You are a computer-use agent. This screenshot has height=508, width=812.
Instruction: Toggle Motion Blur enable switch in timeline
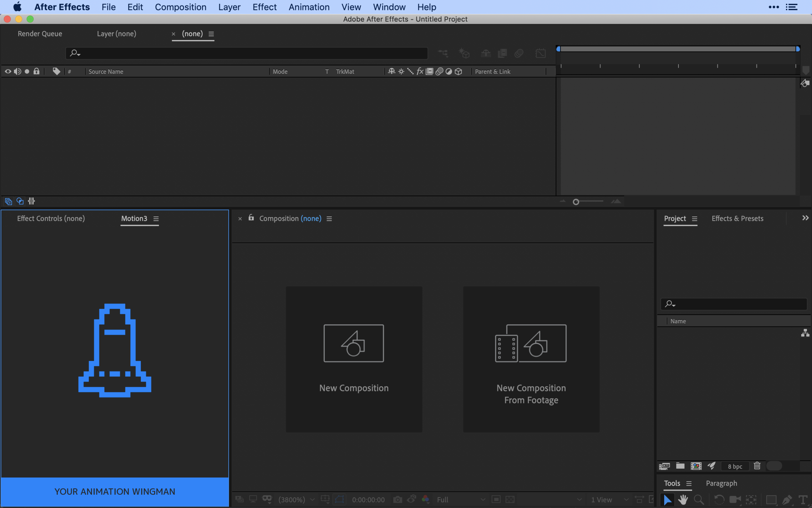pyautogui.click(x=519, y=53)
